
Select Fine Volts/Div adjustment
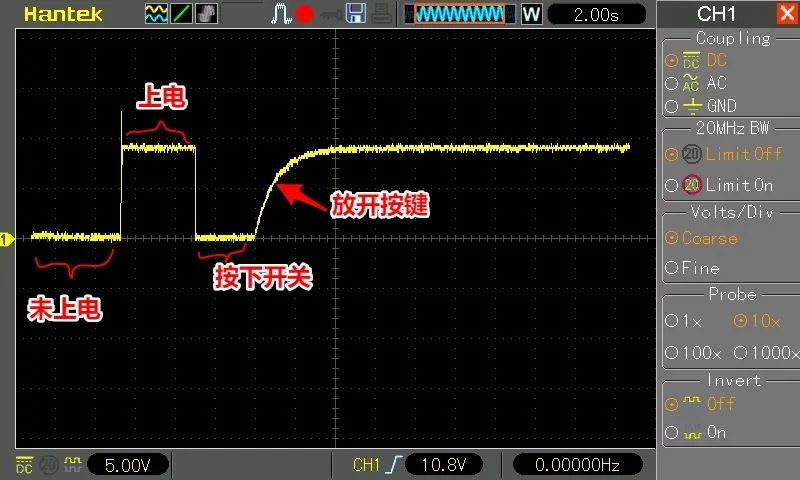[x=672, y=268]
